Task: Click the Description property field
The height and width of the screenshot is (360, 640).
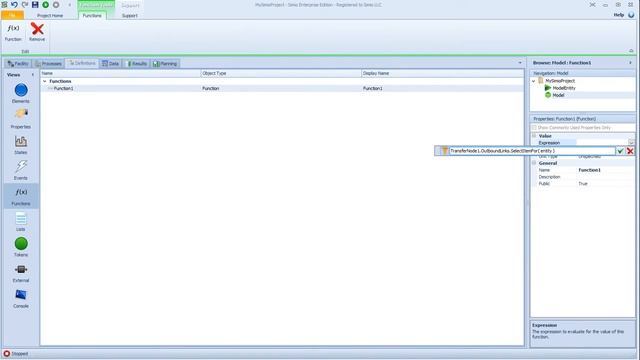Action: [x=606, y=177]
